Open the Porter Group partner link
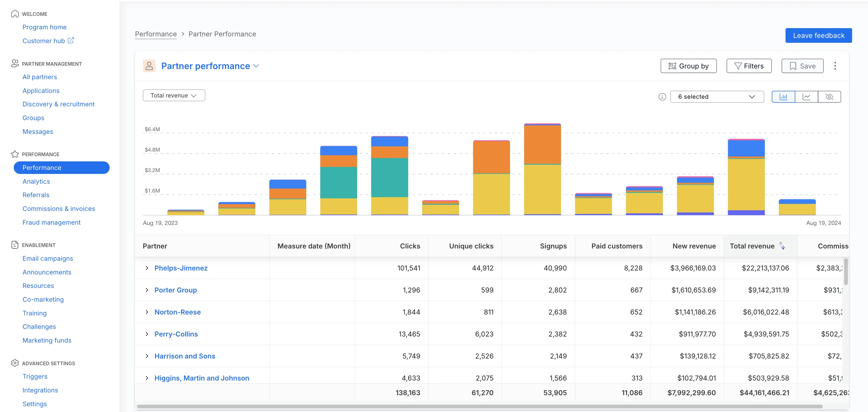The image size is (868, 412). (175, 290)
